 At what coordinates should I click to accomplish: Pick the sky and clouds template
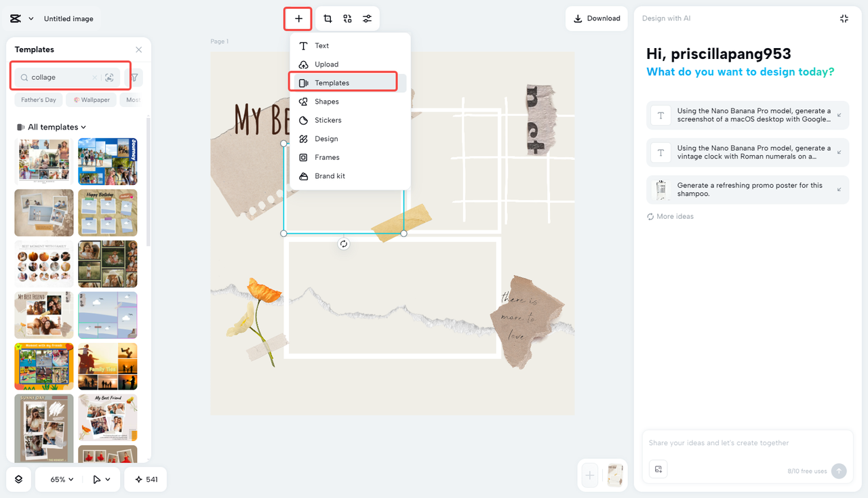[x=107, y=315]
